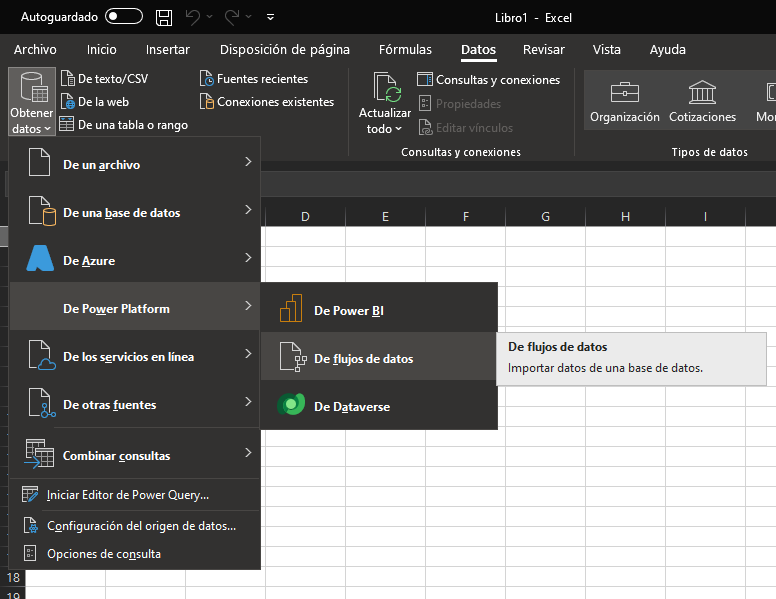This screenshot has height=599, width=776.
Task: Open Consultas y conexiones pane button
Action: tap(488, 80)
